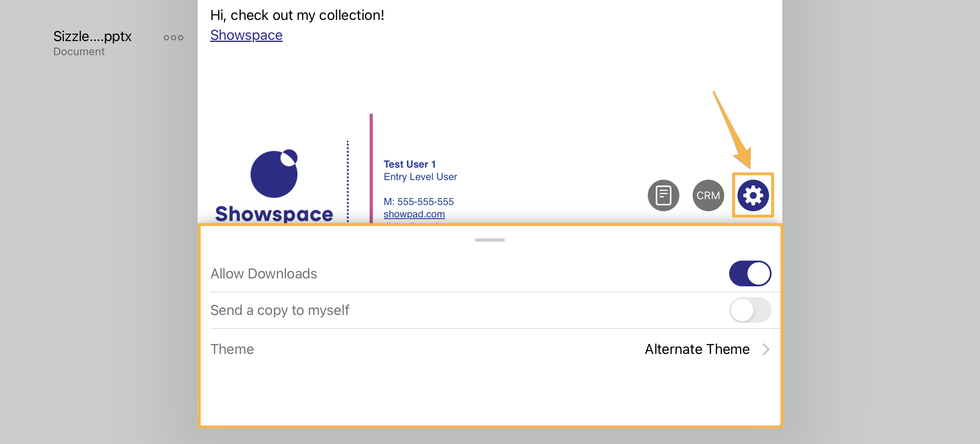Click the Entry Level User title
This screenshot has height=444, width=980.
(x=420, y=177)
